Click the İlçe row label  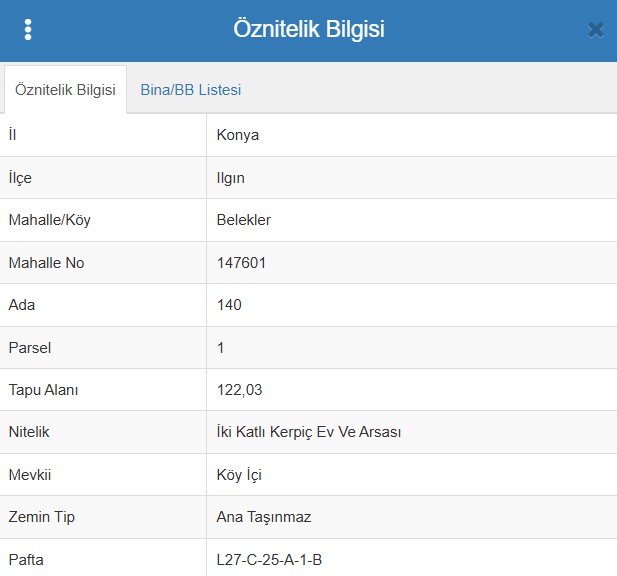click(x=20, y=178)
